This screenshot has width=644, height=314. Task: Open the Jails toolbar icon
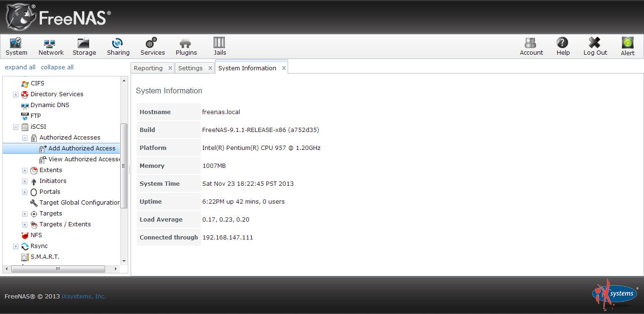(219, 43)
